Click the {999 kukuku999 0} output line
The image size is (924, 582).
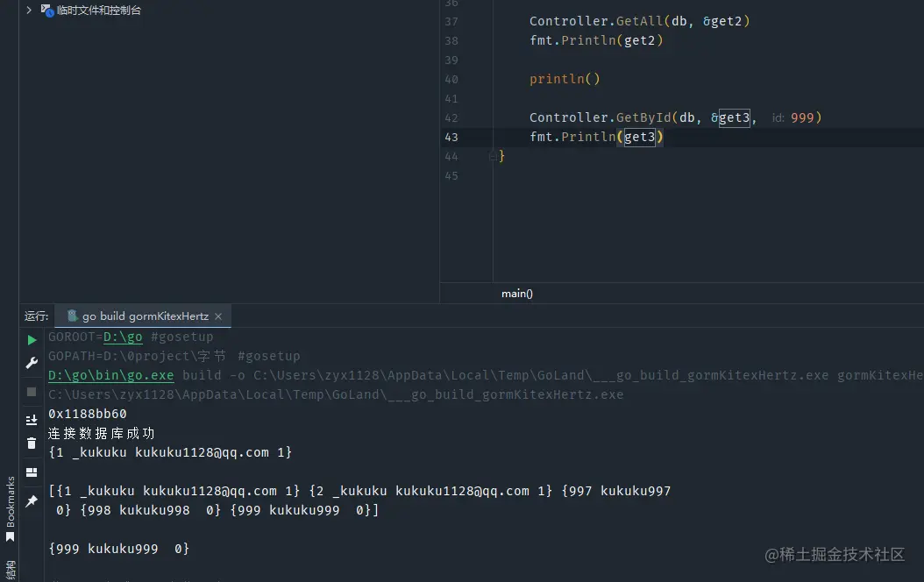pos(118,549)
